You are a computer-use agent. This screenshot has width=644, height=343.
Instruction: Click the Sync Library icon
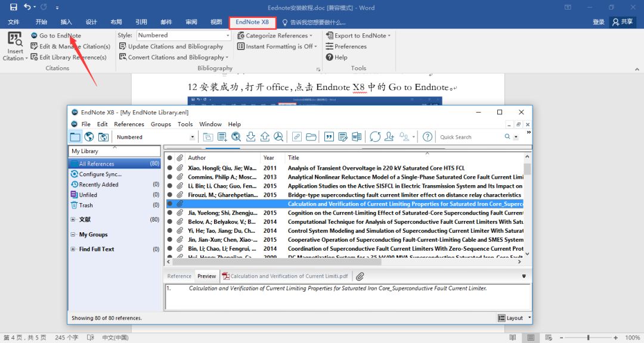[x=375, y=136]
